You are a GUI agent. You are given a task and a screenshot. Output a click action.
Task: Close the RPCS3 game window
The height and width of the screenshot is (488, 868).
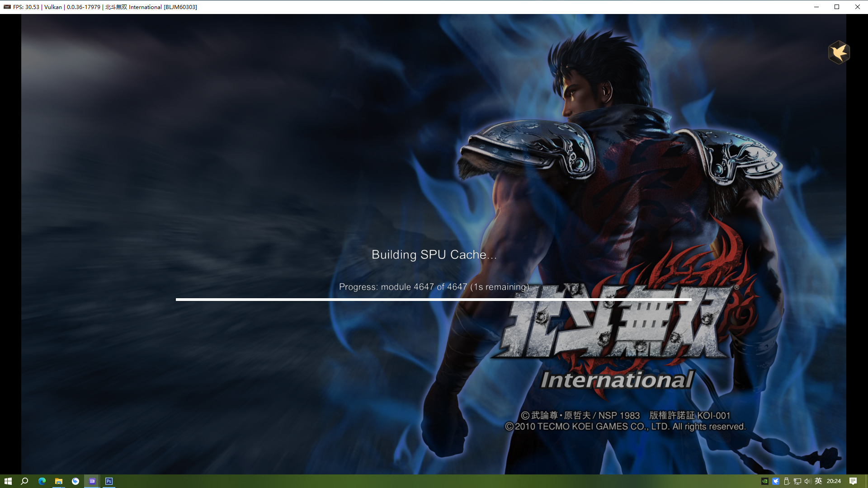[858, 7]
